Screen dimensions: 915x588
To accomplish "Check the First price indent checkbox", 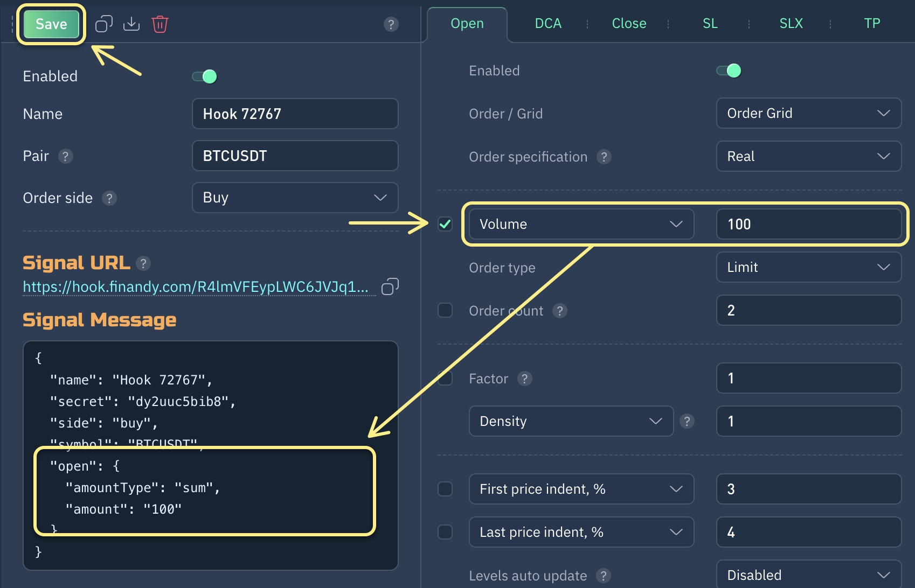I will tap(445, 489).
